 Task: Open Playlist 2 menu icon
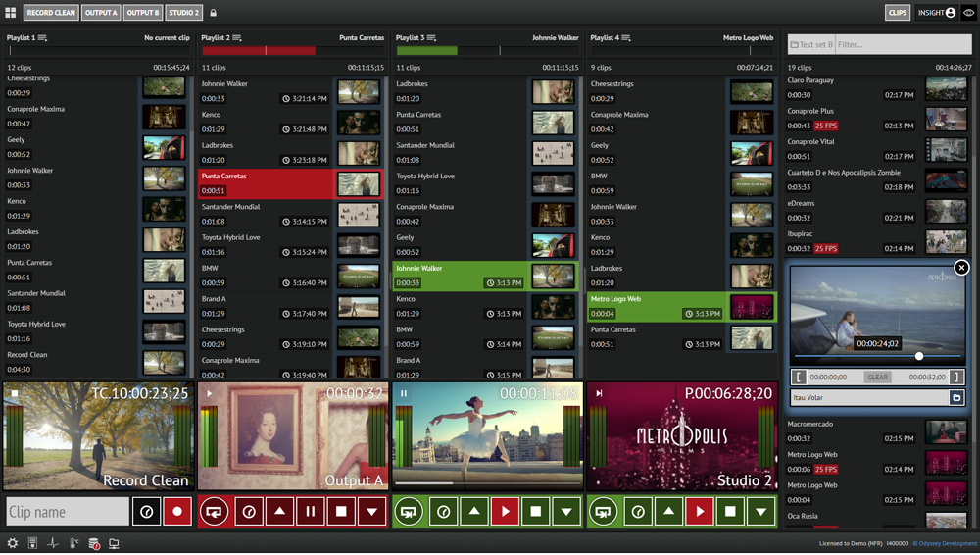tap(237, 38)
